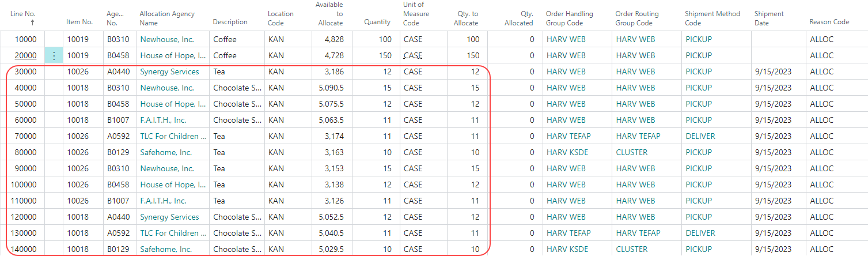The image size is (868, 256).
Task: Select the line number 20000 cell
Action: 25,56
